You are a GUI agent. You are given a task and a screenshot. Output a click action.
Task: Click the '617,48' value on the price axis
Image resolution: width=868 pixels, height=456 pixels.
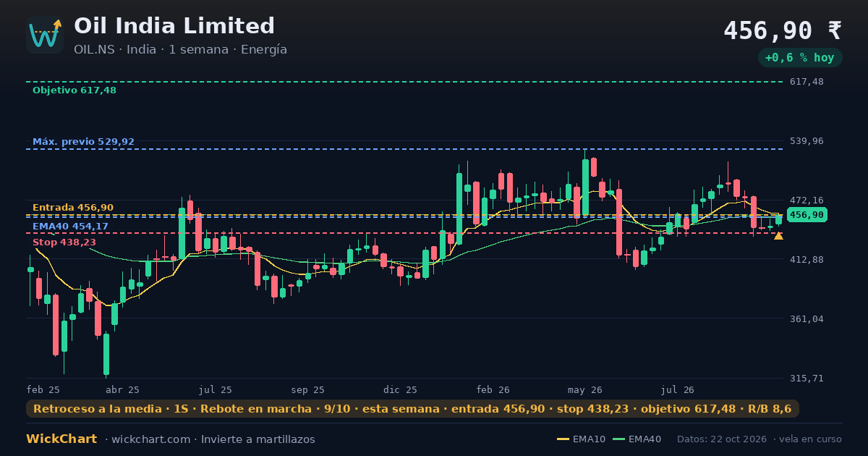[x=807, y=82]
